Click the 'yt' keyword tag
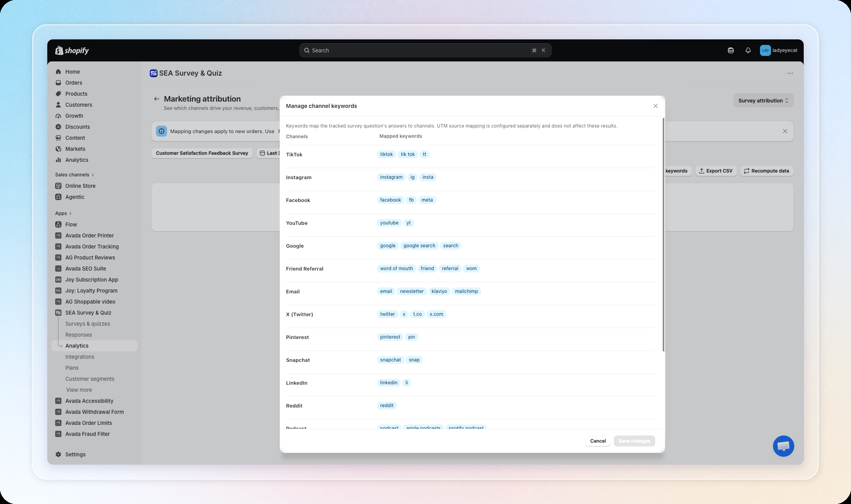 [409, 223]
